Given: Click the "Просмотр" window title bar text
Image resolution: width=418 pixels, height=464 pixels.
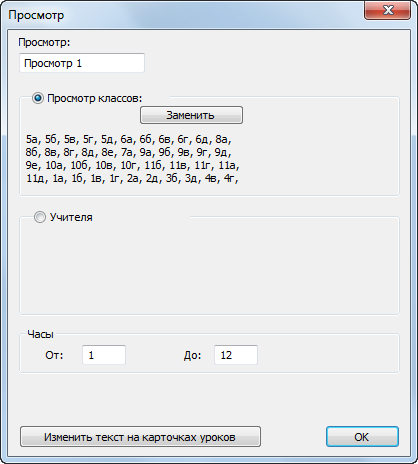Looking at the screenshot, I should pyautogui.click(x=36, y=15).
